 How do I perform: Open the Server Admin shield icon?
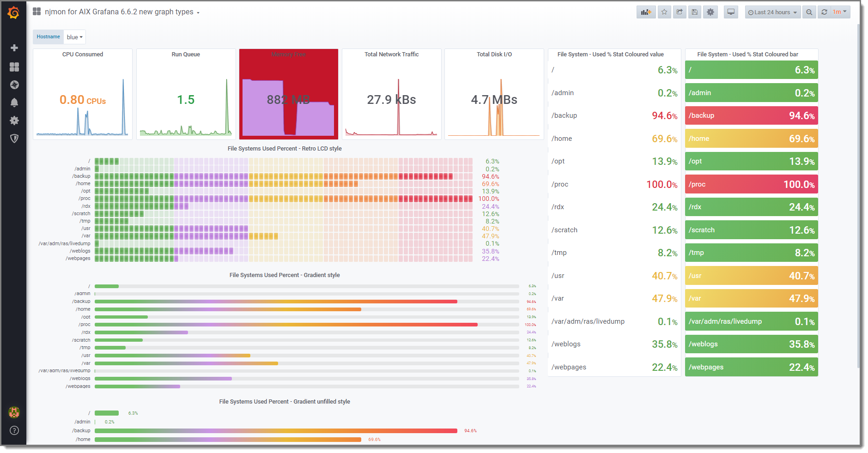click(14, 139)
